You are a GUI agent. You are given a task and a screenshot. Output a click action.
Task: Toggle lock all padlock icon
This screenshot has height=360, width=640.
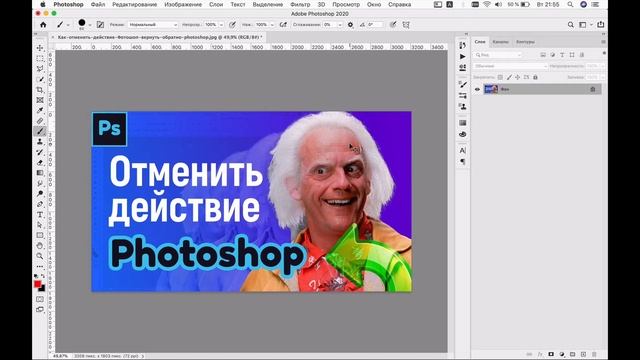(x=535, y=77)
